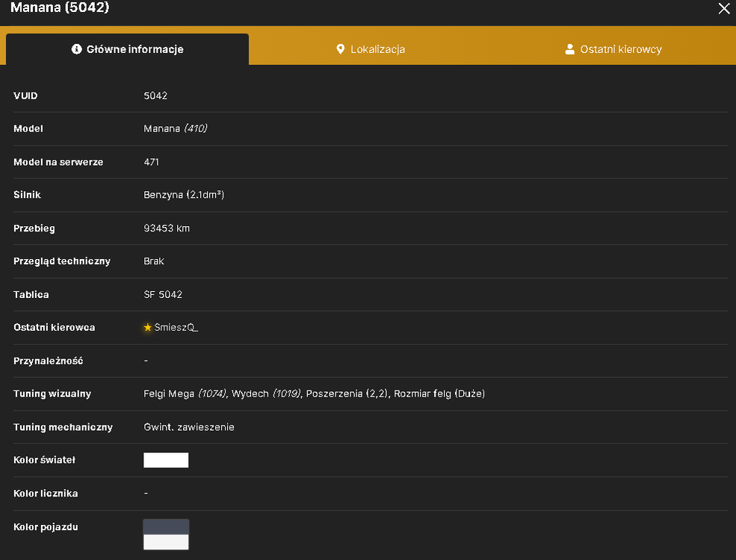Screen dimensions: 736x560
Task: Click the gold star next to SmieszQ_
Action: click(x=147, y=327)
